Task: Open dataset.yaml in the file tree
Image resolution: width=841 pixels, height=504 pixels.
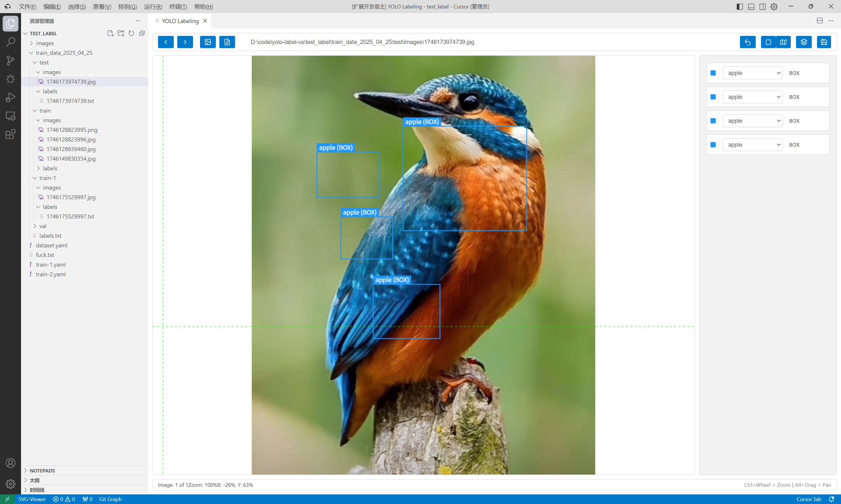Action: [51, 245]
